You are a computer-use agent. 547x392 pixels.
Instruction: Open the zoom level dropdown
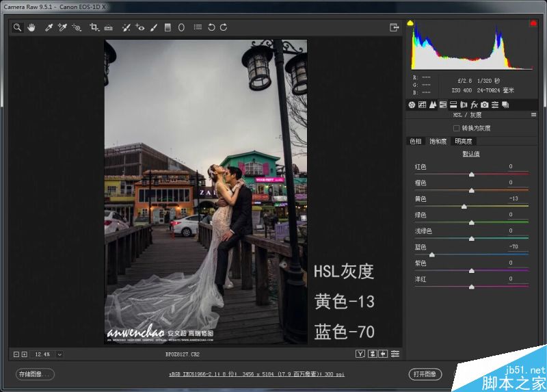(x=59, y=354)
